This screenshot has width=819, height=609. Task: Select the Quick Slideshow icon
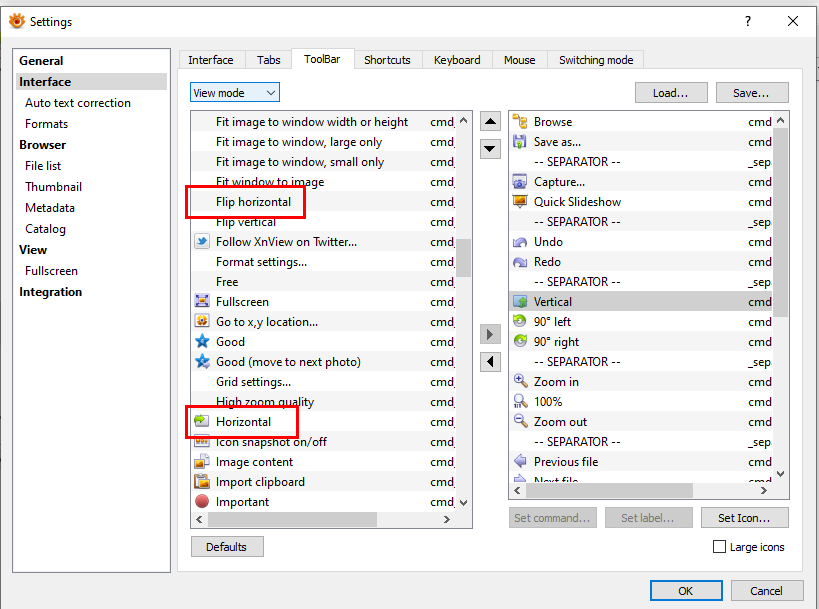(x=520, y=202)
